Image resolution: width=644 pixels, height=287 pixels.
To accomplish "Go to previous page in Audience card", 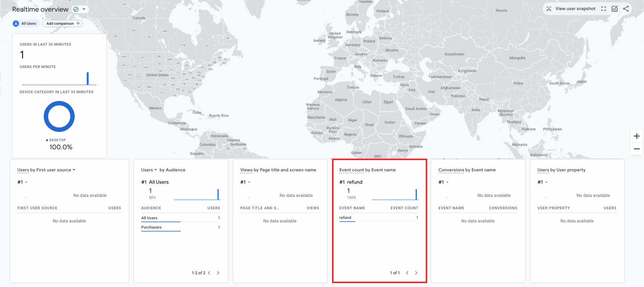I will (209, 273).
